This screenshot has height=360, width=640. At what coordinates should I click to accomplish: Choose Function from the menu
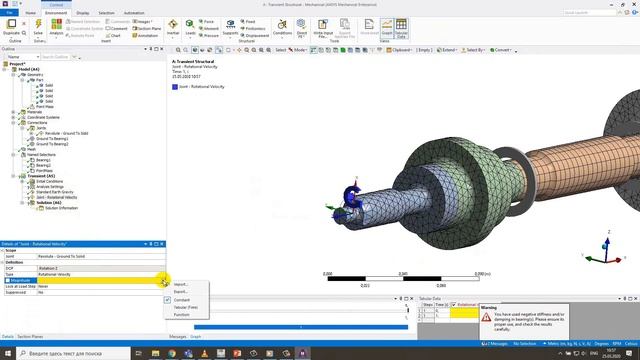tap(182, 315)
